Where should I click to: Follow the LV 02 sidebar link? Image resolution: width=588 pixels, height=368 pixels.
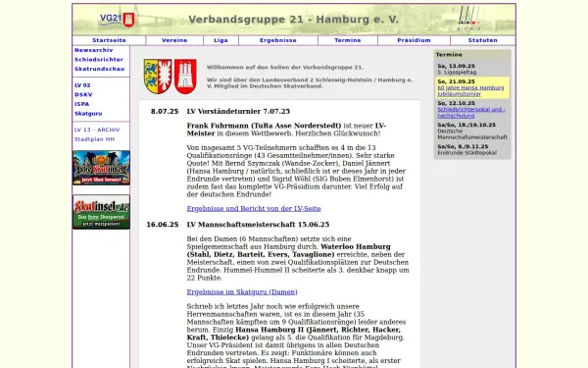click(82, 85)
